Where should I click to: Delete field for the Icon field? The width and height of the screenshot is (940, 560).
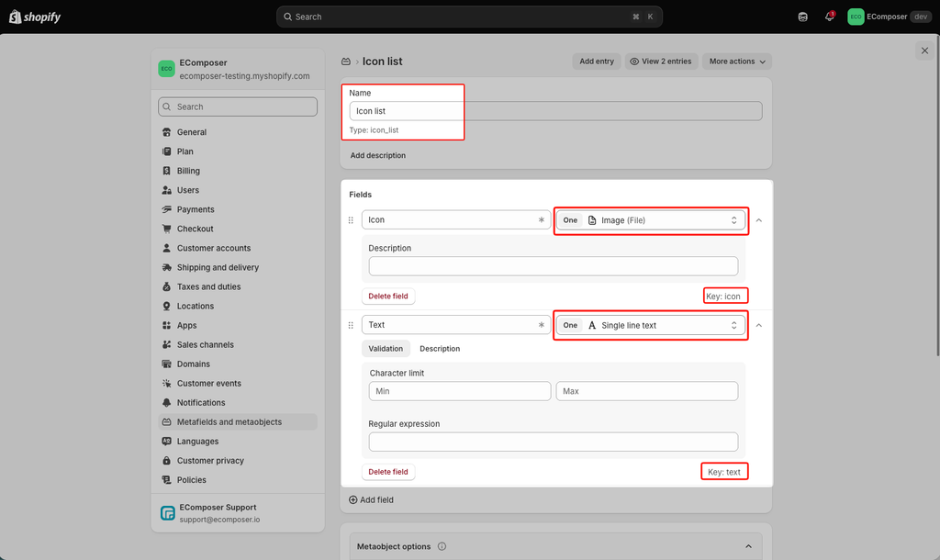click(388, 297)
